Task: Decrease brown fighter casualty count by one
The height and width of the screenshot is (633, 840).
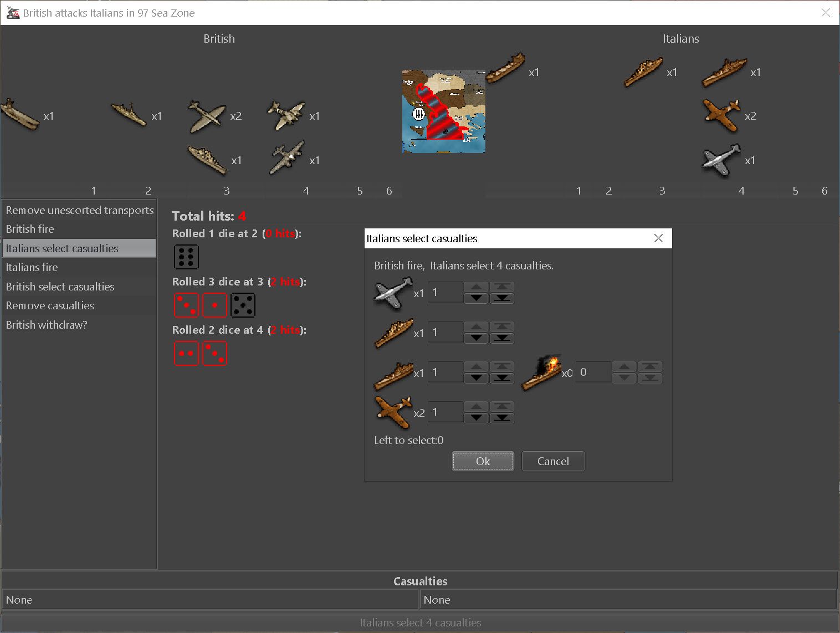Action: [476, 418]
